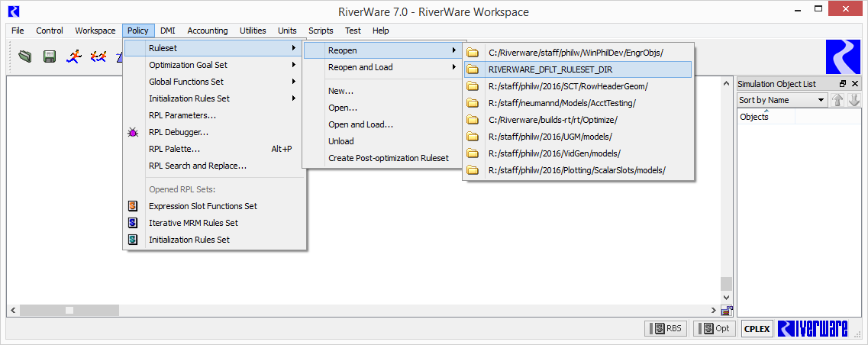
Task: Click folder icon for VidGen/models path
Action: coord(473,153)
